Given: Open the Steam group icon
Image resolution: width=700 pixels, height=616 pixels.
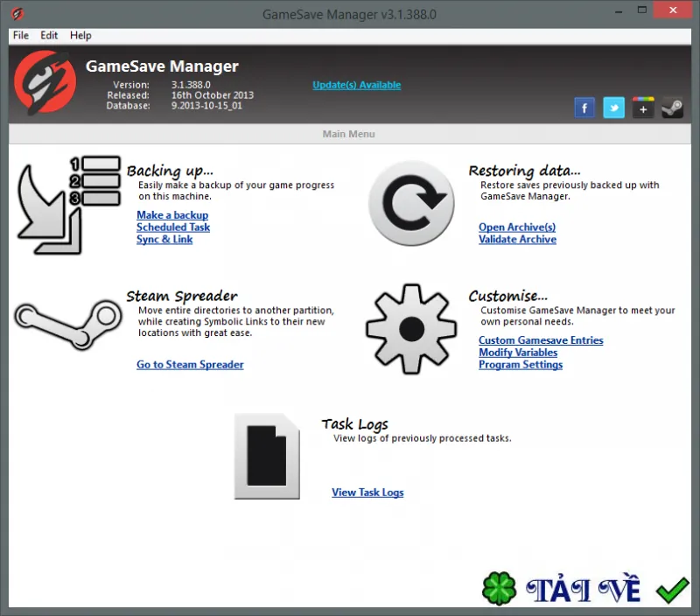Looking at the screenshot, I should click(672, 108).
